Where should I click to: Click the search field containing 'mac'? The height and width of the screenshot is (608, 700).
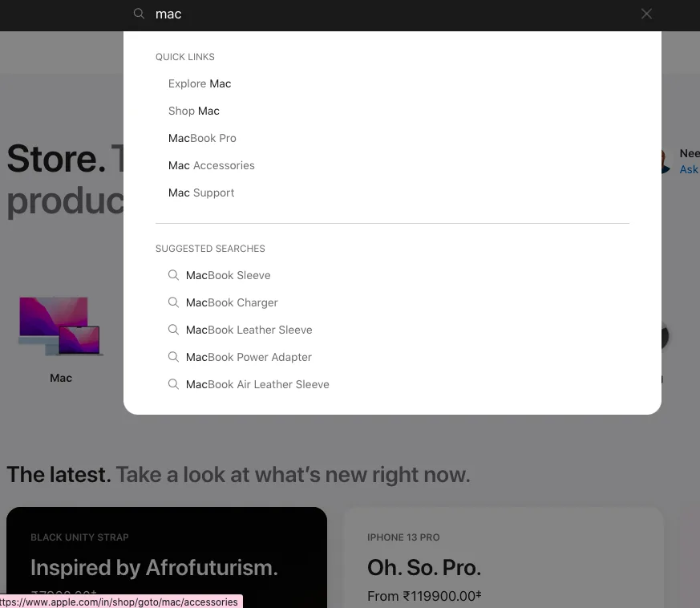coord(393,14)
